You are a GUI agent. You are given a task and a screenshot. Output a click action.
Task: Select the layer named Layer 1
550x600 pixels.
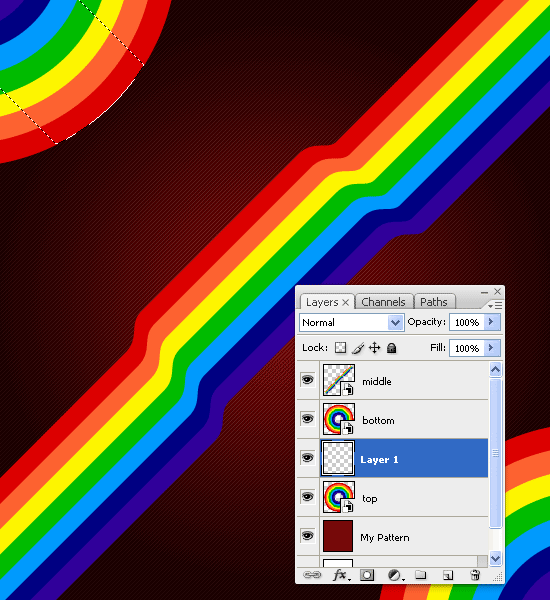[379, 460]
